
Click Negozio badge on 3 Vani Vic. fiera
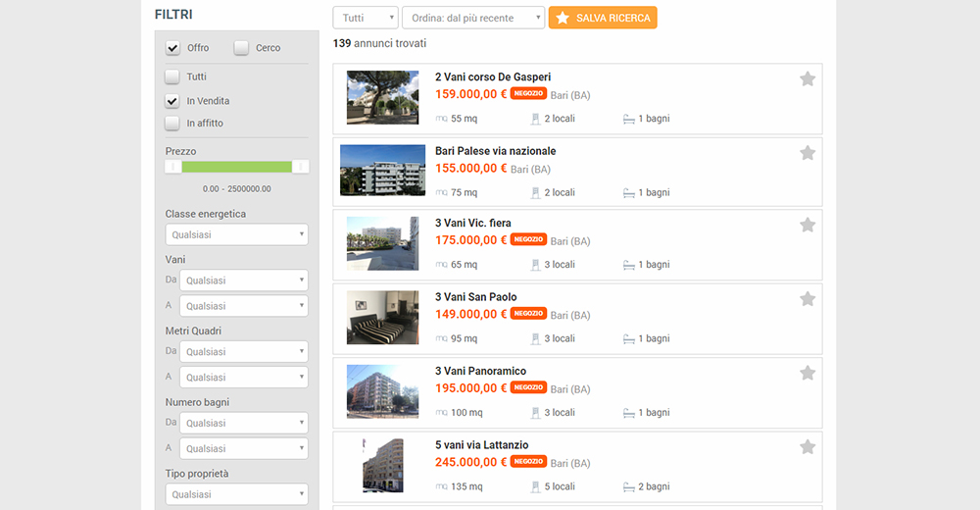[x=529, y=239]
